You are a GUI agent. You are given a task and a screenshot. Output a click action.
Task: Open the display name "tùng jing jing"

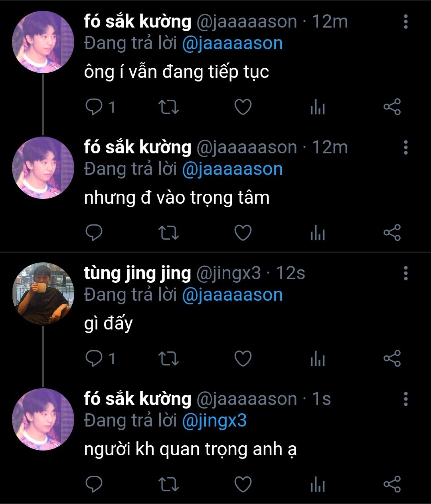(x=138, y=274)
